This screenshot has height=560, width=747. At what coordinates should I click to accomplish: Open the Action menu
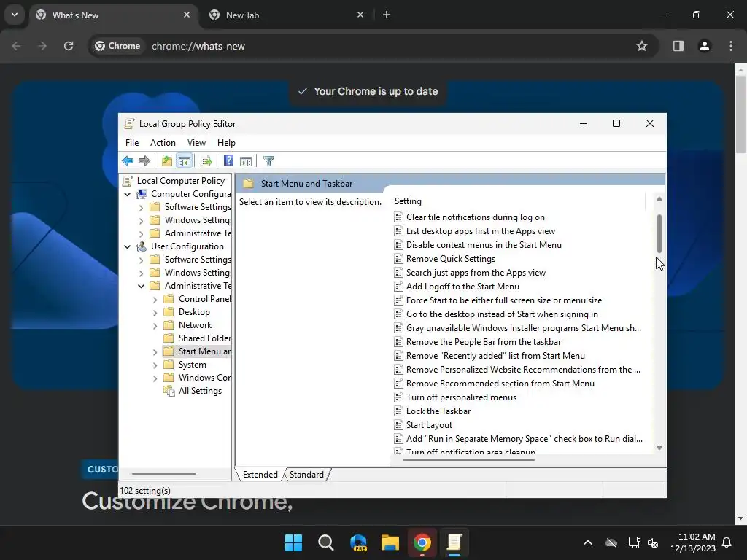click(163, 143)
